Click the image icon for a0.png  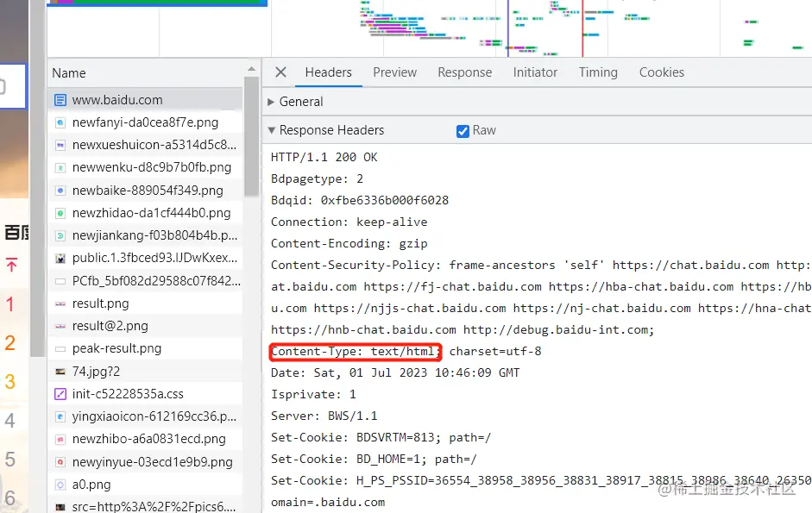[60, 485]
